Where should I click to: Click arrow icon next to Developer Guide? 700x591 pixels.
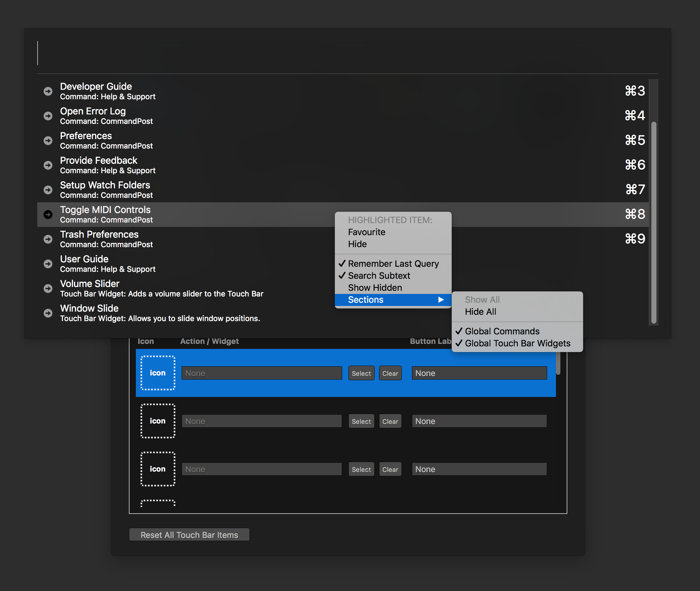48,91
